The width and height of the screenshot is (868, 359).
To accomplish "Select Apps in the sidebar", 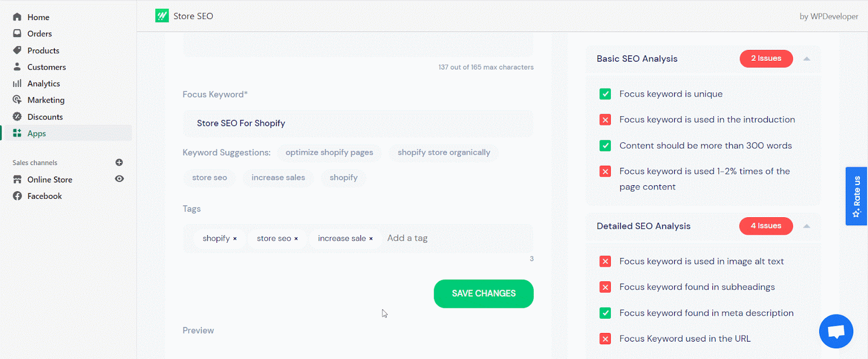I will [67, 133].
